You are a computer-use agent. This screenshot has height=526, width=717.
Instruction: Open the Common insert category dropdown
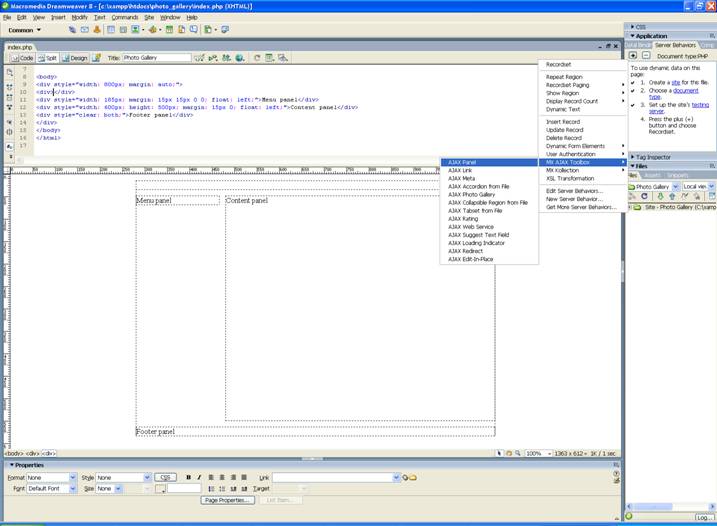tap(24, 30)
